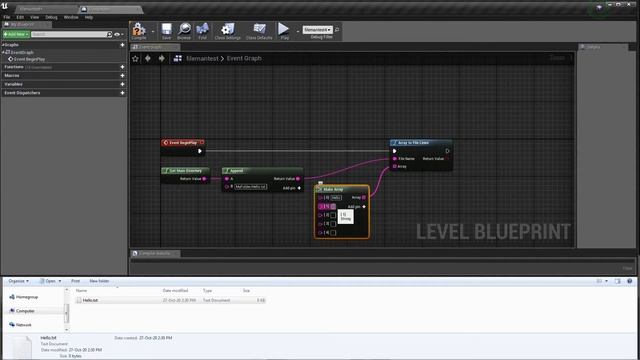The width and height of the screenshot is (640, 360).
Task: Open the Help menu
Action: 89,17
